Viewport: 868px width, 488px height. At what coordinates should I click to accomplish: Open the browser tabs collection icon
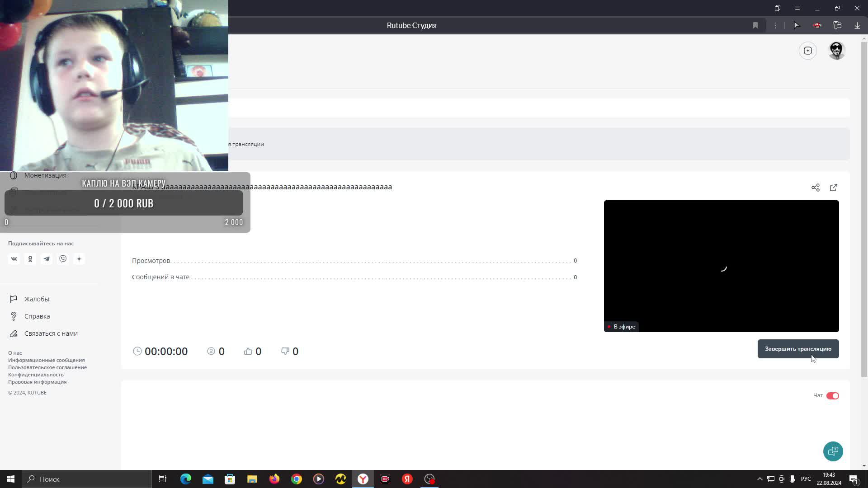click(x=778, y=8)
